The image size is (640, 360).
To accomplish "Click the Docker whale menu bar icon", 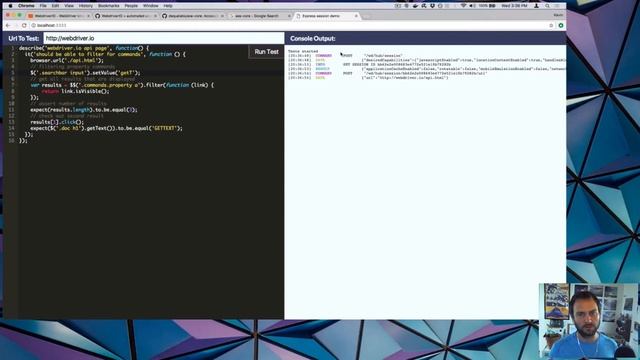I will [x=416, y=6].
